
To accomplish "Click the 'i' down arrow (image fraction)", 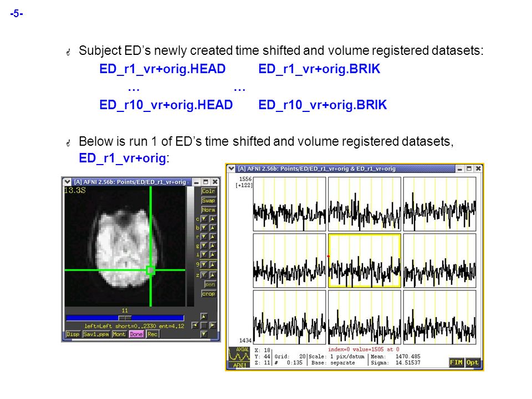I will (204, 254).
